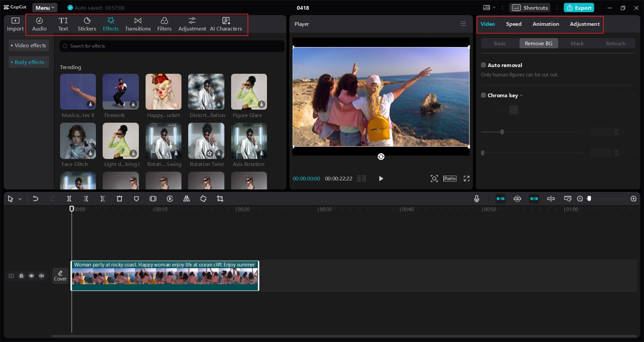Hide the video track using eye icon

point(32,276)
